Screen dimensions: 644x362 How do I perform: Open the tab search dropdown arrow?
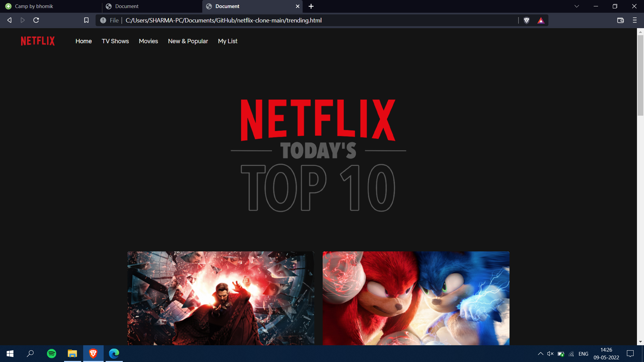coord(576,6)
